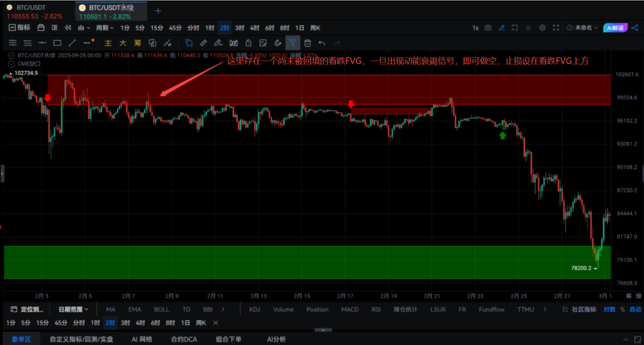This screenshot has width=644, height=345.
Task: Click the replay rewind icon
Action: coord(68,28)
